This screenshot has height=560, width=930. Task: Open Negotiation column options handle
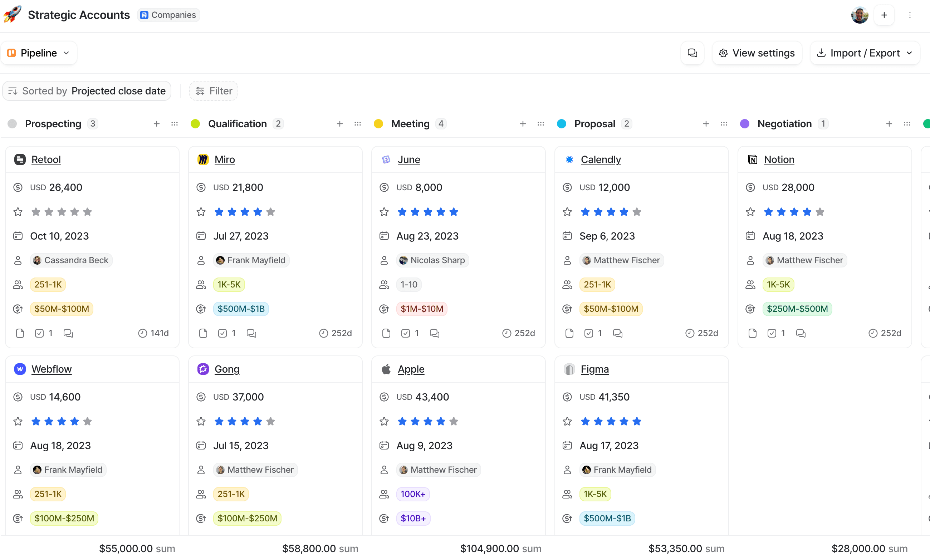click(x=907, y=124)
